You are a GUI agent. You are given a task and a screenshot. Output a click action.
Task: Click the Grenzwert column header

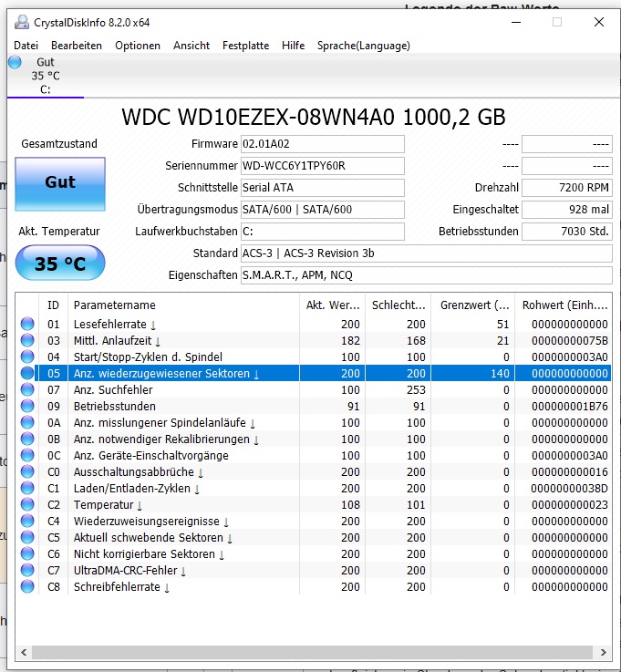coord(473,305)
